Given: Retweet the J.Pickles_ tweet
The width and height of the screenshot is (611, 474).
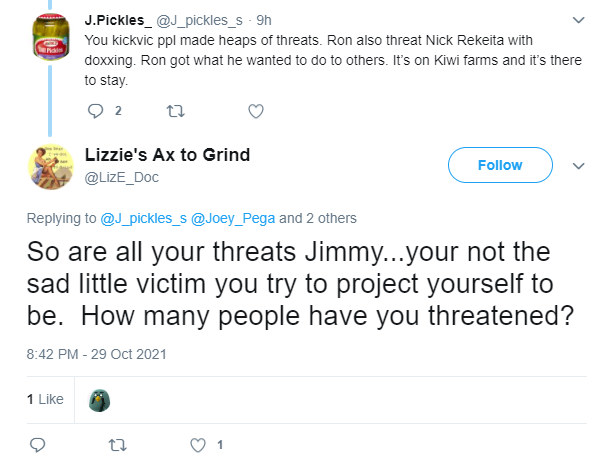Looking at the screenshot, I should 175,111.
